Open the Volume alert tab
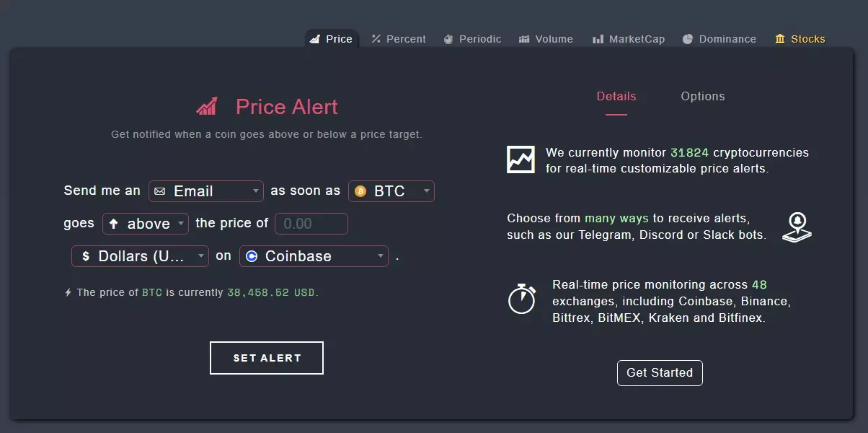The height and width of the screenshot is (433, 868). 546,39
